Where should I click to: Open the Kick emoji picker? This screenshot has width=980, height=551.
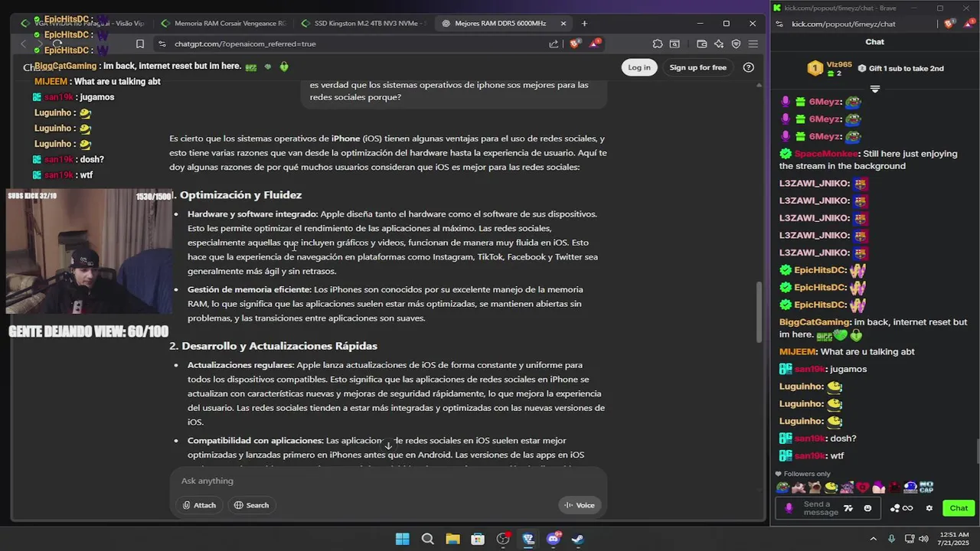[x=867, y=508]
